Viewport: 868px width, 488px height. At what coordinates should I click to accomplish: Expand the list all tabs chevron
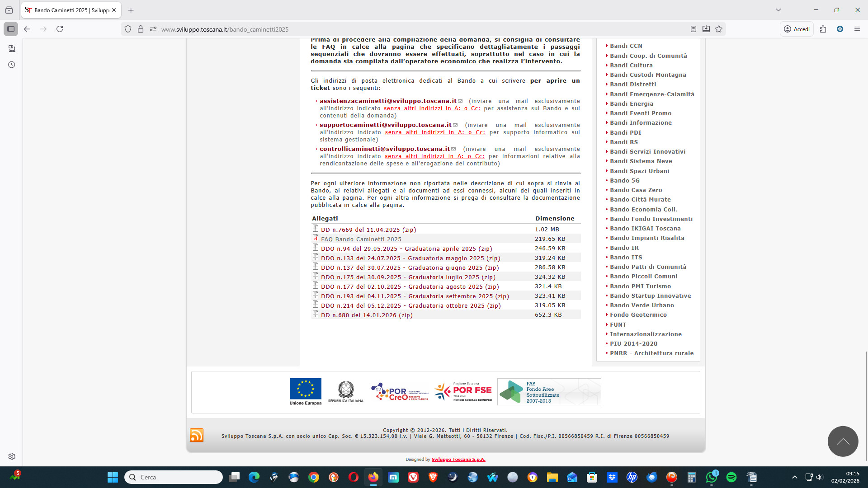[x=778, y=10]
